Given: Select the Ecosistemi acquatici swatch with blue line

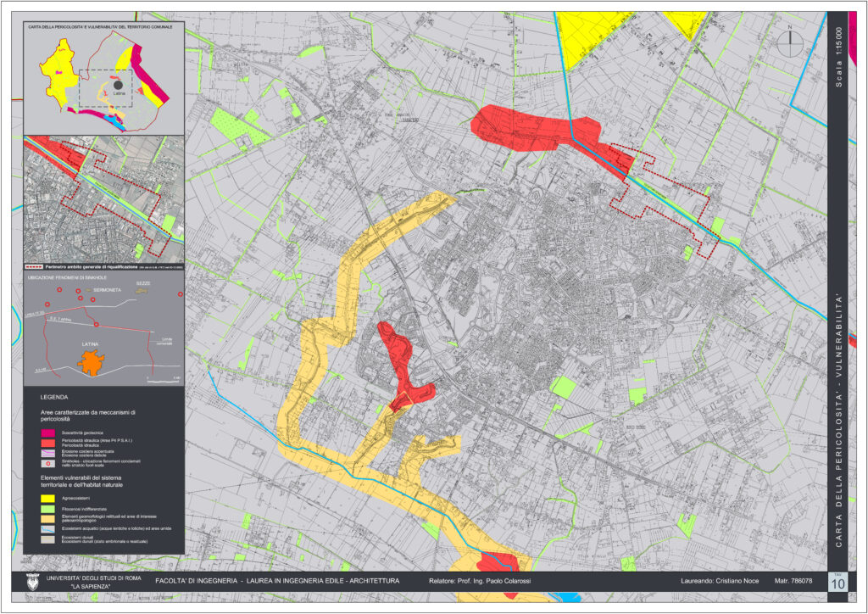Looking at the screenshot, I should tap(47, 529).
